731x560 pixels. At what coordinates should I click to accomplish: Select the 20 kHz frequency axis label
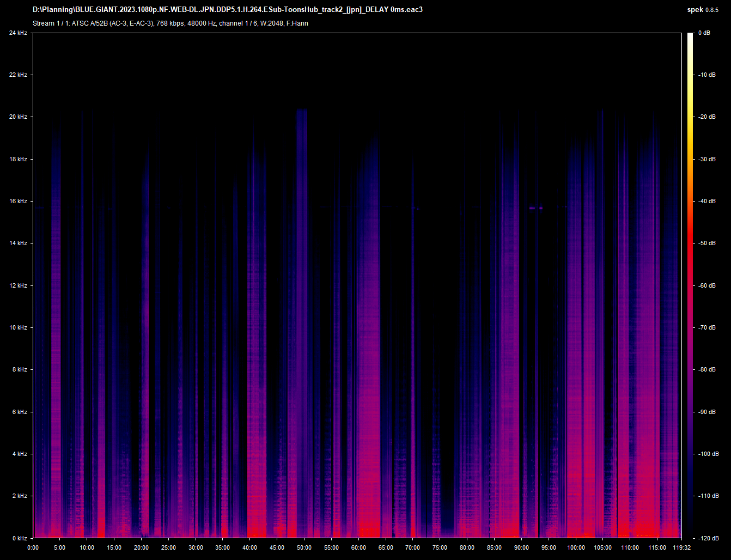coord(18,117)
